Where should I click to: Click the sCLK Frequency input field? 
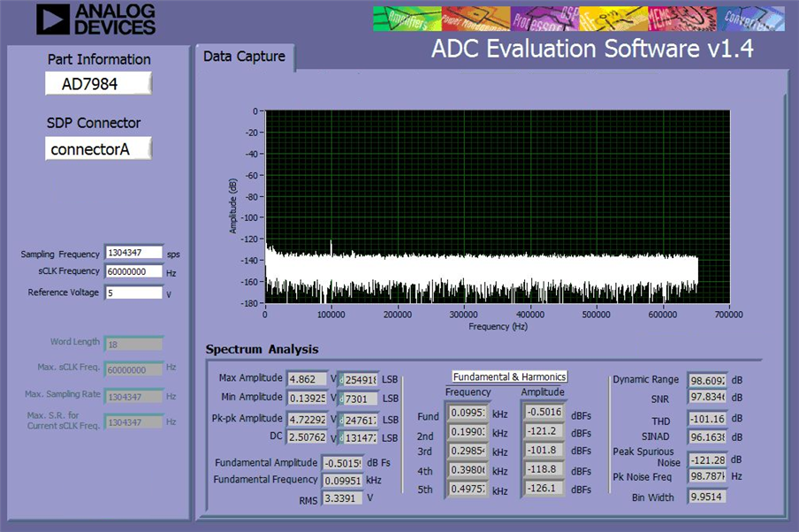click(x=134, y=271)
